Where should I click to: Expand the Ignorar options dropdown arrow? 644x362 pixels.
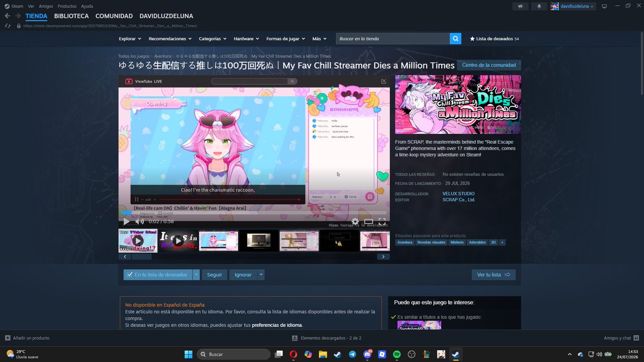pos(261,275)
